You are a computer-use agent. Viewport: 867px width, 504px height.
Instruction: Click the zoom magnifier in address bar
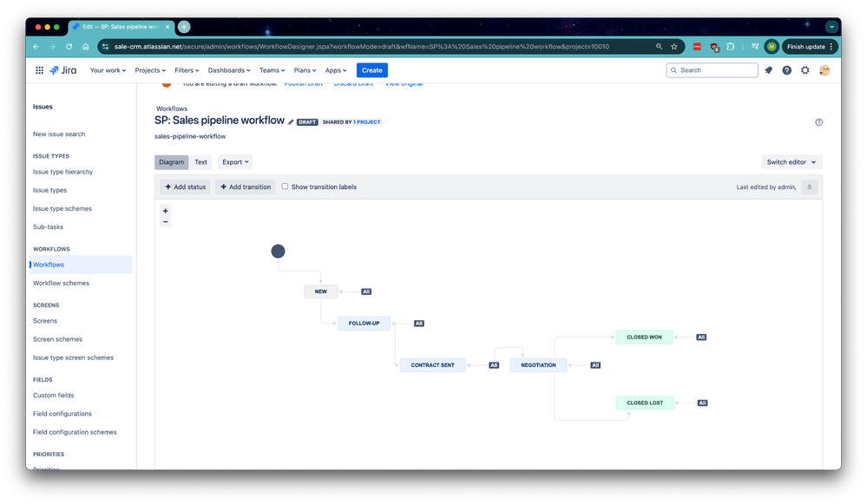coord(659,47)
